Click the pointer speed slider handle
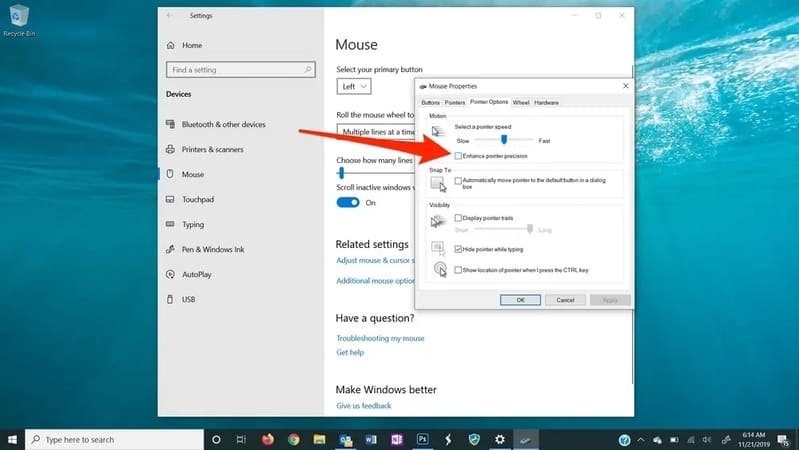This screenshot has width=799, height=450. tap(504, 139)
